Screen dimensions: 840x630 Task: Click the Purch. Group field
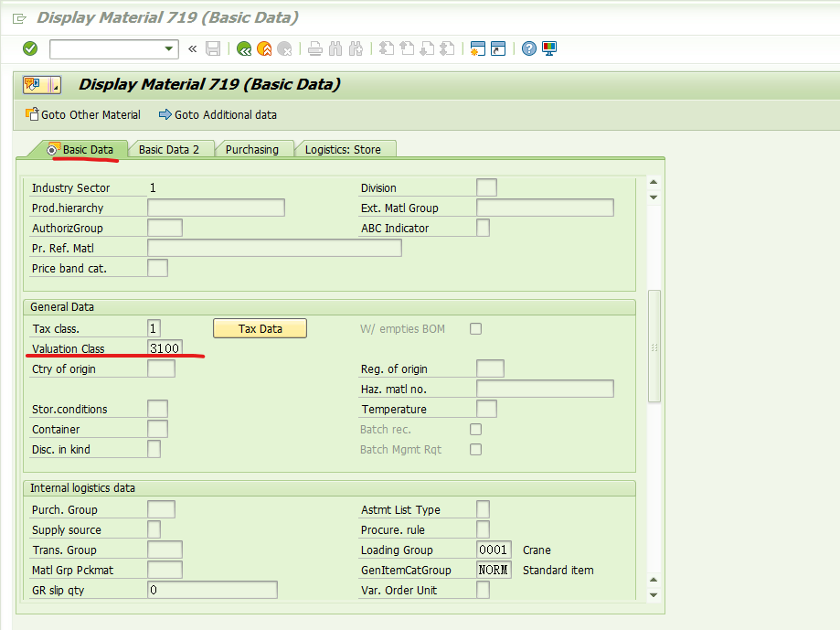tap(161, 509)
